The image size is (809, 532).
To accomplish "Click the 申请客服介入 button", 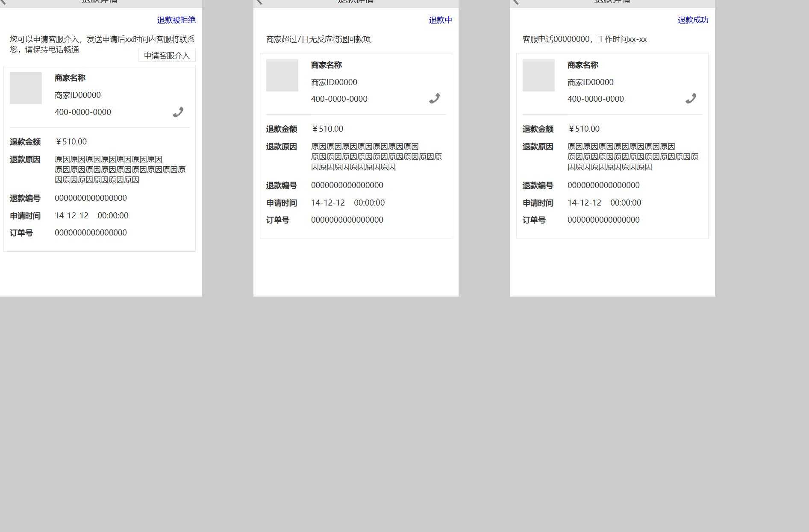I will [x=167, y=56].
